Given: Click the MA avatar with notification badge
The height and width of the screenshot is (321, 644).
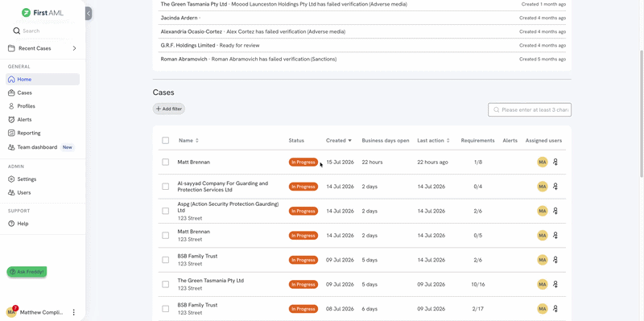Looking at the screenshot, I should [11, 312].
